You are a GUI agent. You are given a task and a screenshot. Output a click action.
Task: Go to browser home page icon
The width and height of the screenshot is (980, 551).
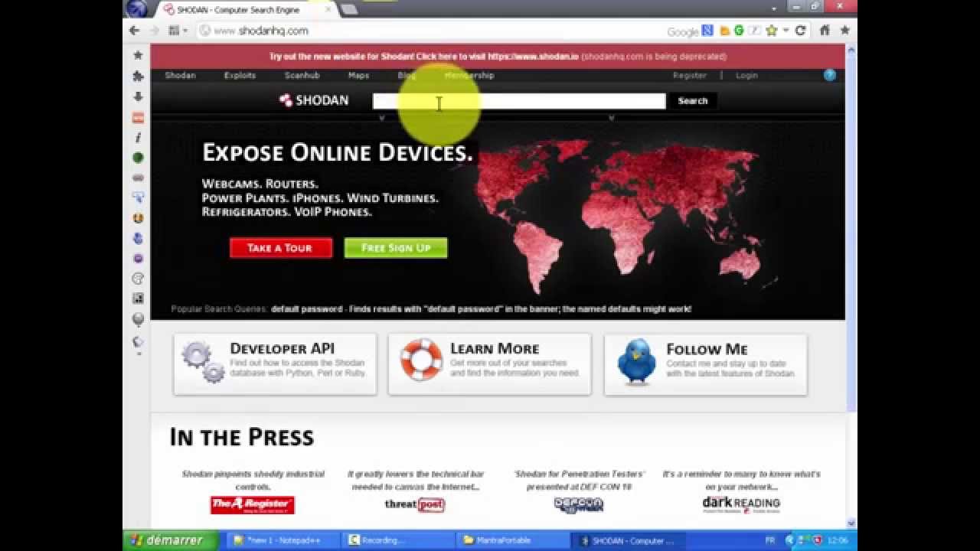point(825,31)
